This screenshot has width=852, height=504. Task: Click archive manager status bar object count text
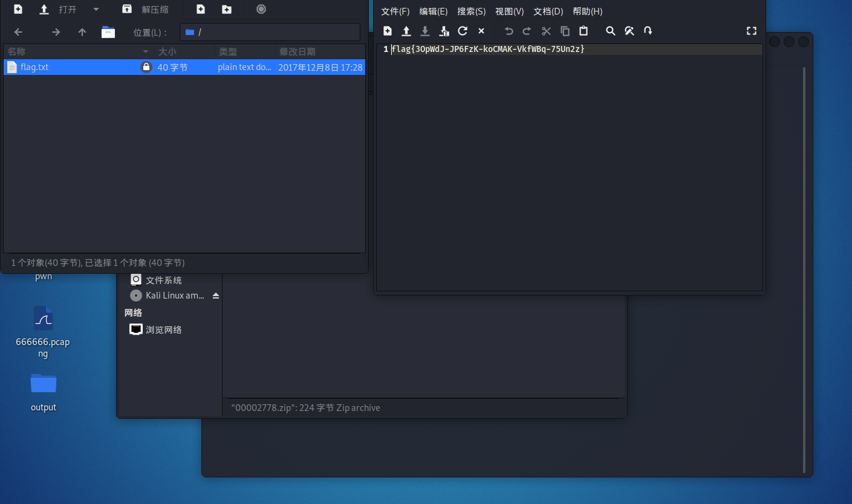98,263
